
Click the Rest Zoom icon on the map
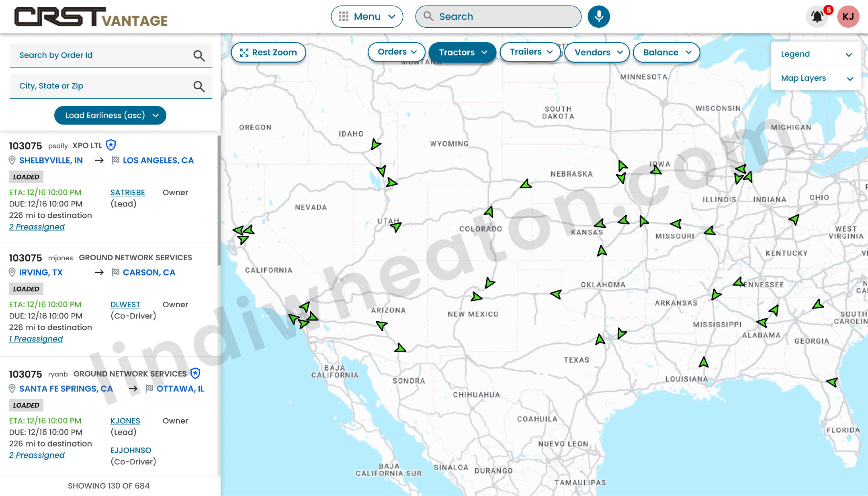tap(245, 52)
